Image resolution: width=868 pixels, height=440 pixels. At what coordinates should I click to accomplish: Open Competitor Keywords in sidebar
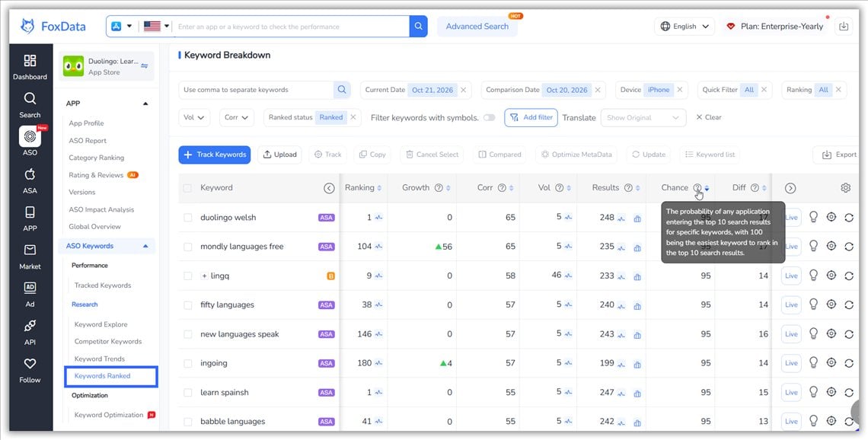tap(108, 342)
